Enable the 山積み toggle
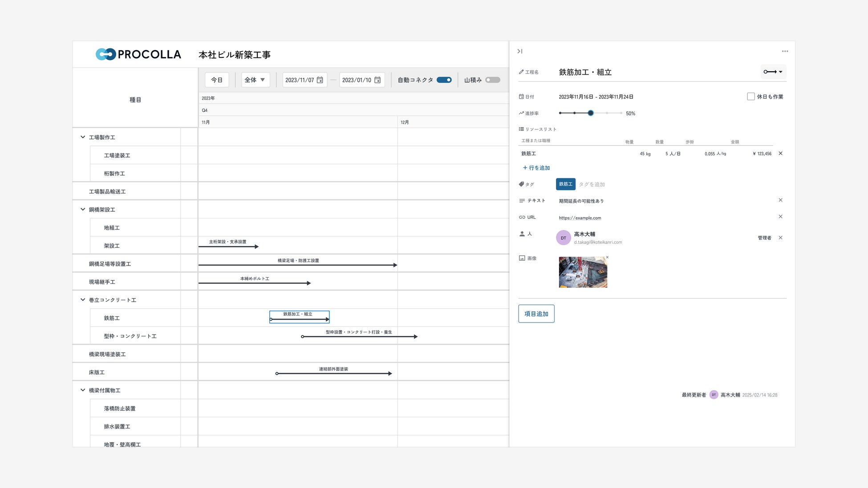Screen dimensions: 868x488 tap(492, 80)
